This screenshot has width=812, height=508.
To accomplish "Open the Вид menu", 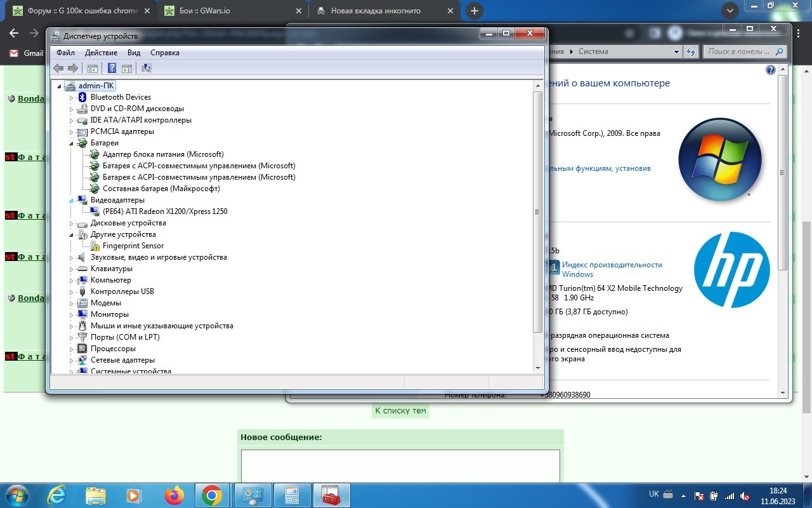I will pyautogui.click(x=134, y=53).
